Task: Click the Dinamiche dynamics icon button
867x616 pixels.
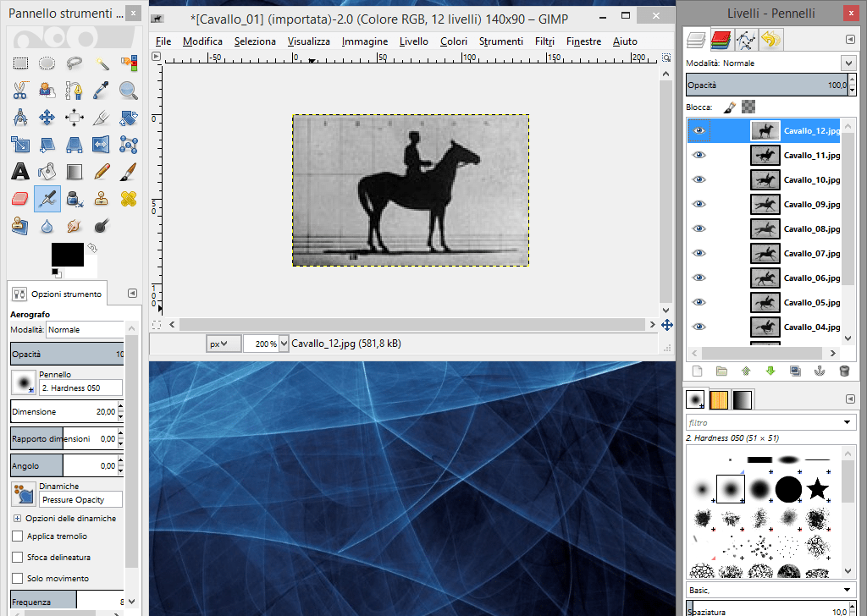Action: pyautogui.click(x=24, y=494)
